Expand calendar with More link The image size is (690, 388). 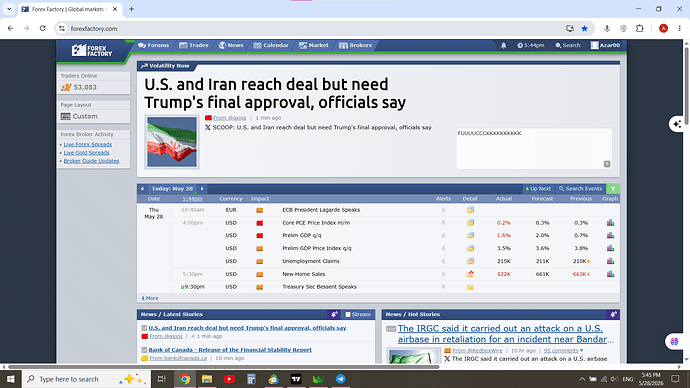tap(150, 298)
